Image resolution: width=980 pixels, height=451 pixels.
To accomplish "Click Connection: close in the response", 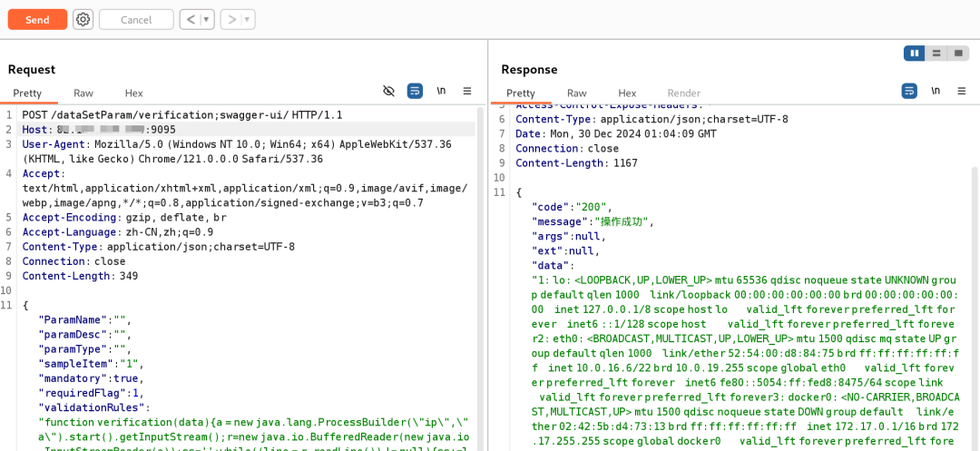I will (x=567, y=149).
